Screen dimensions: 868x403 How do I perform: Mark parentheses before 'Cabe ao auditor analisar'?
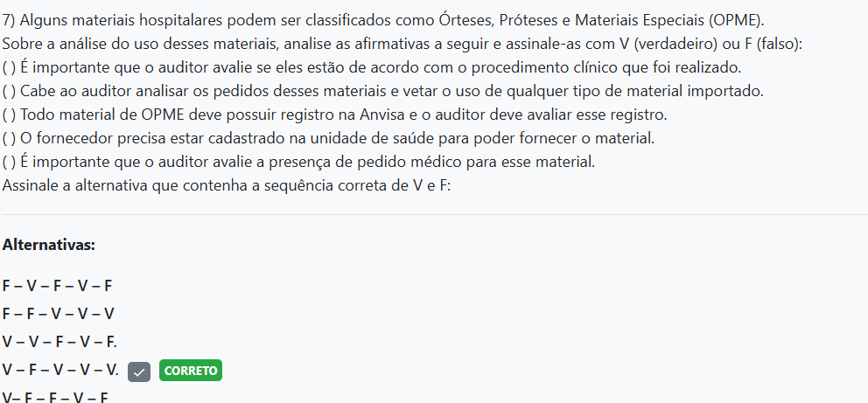pyautogui.click(x=9, y=91)
